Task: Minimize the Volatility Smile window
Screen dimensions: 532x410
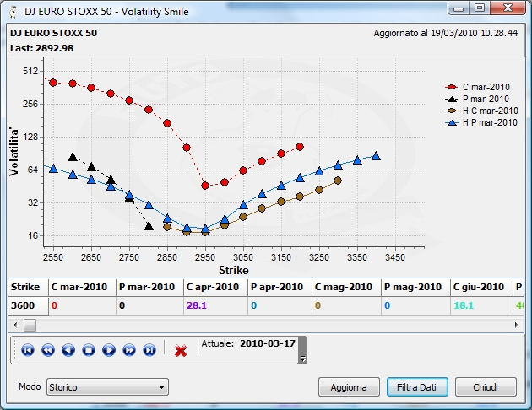Action: click(x=459, y=8)
